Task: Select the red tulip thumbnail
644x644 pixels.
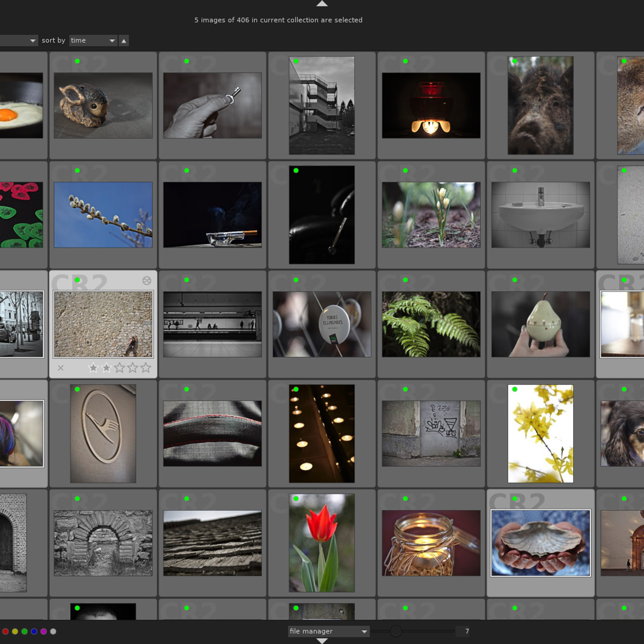Action: (322, 543)
